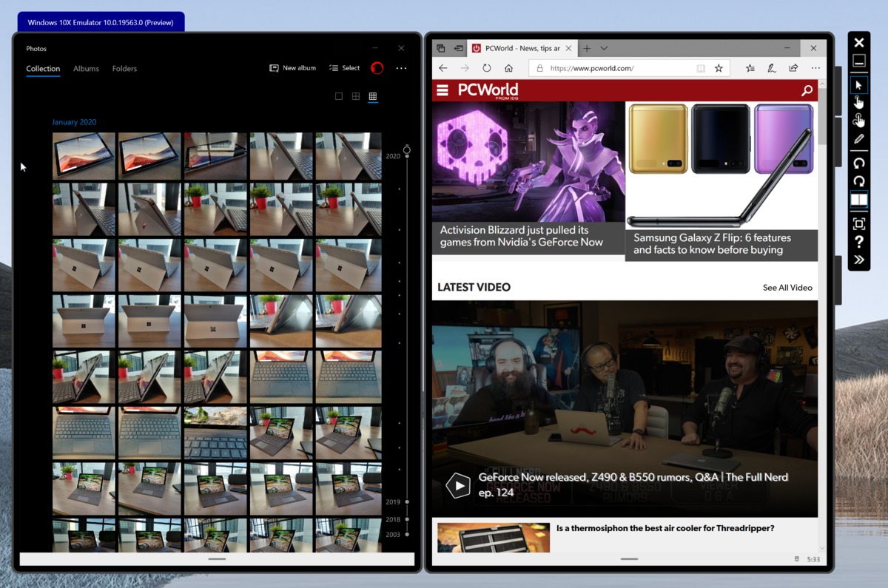The height and width of the screenshot is (588, 888).
Task: Open Edge favorites hub
Action: [750, 68]
